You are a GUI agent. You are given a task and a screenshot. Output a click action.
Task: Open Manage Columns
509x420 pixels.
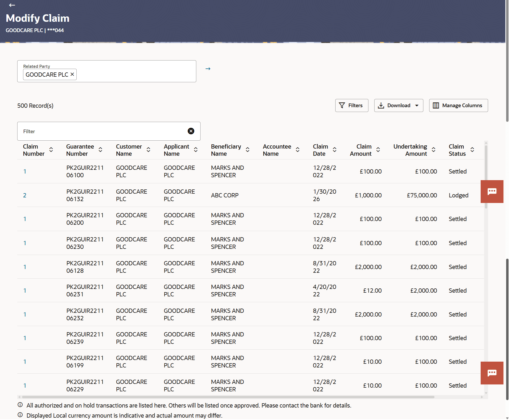click(458, 106)
